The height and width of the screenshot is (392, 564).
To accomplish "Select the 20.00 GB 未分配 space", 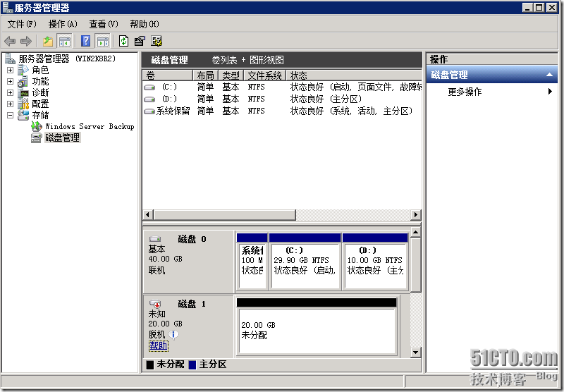I will pyautogui.click(x=317, y=326).
